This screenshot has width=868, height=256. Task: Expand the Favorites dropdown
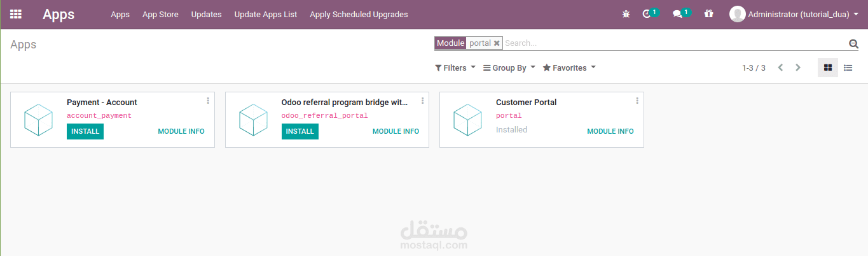coord(569,68)
